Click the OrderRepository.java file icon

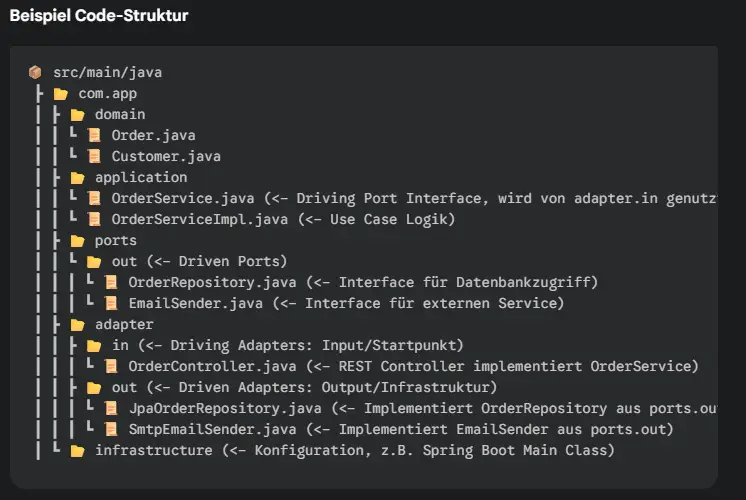point(111,282)
